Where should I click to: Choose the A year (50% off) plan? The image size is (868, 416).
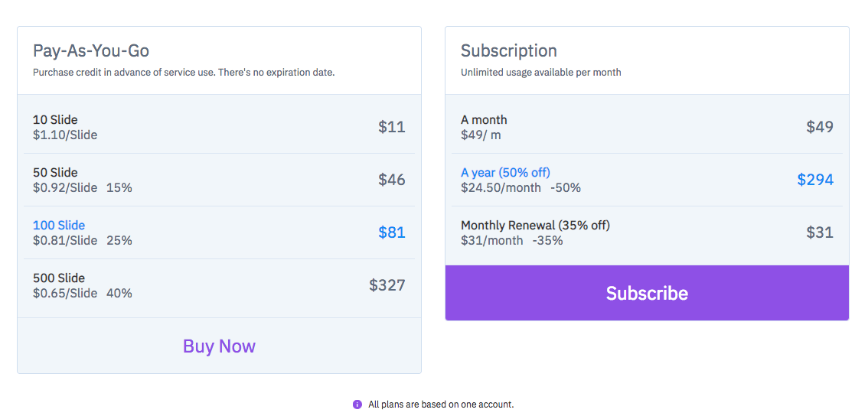coord(647,180)
